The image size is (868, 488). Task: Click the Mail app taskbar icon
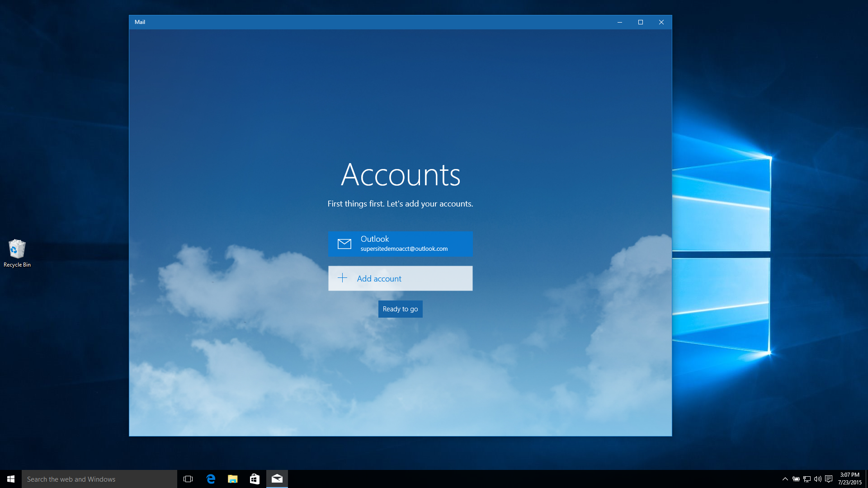tap(277, 479)
